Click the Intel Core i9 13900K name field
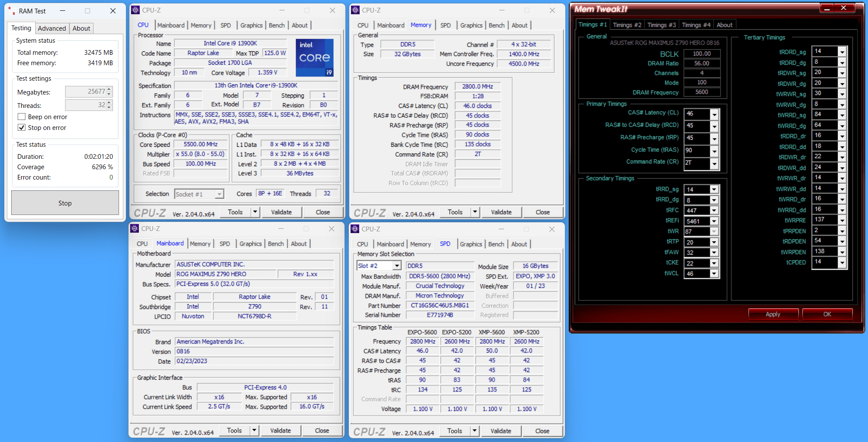Viewport: 868px width, 442px height. [x=231, y=43]
